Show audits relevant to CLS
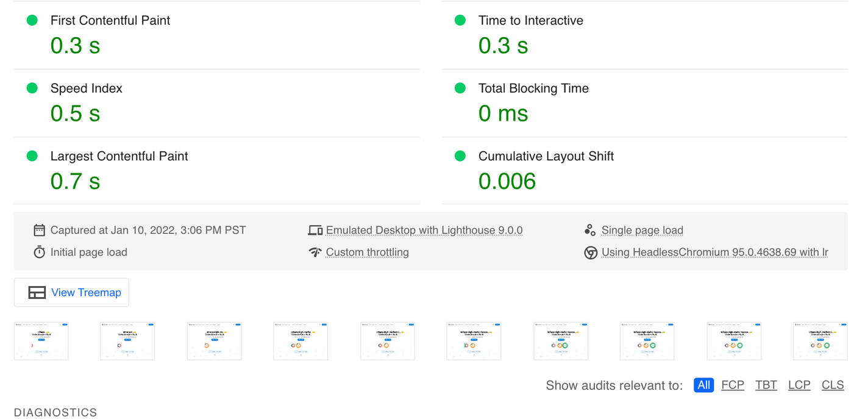 click(832, 385)
